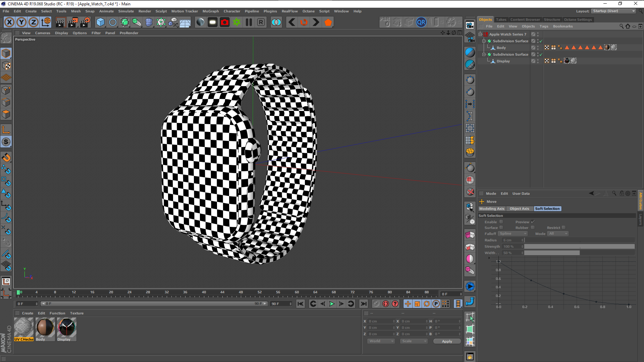Open the QR plugin icon

[421, 22]
